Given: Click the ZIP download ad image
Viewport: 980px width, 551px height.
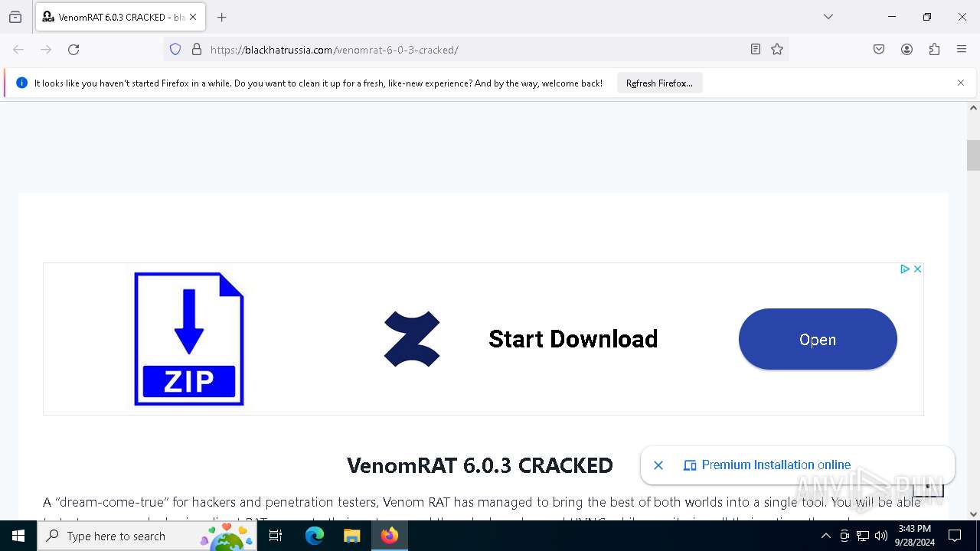Looking at the screenshot, I should 189,339.
